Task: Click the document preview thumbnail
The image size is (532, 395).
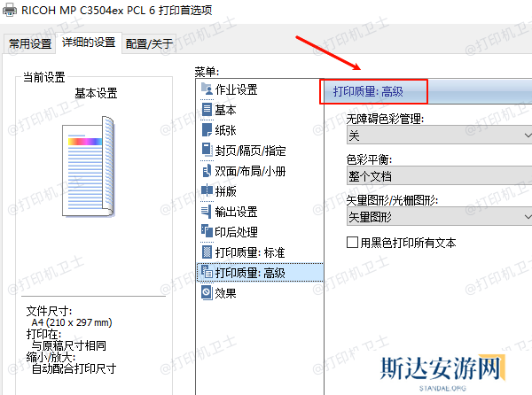Action: tap(88, 167)
